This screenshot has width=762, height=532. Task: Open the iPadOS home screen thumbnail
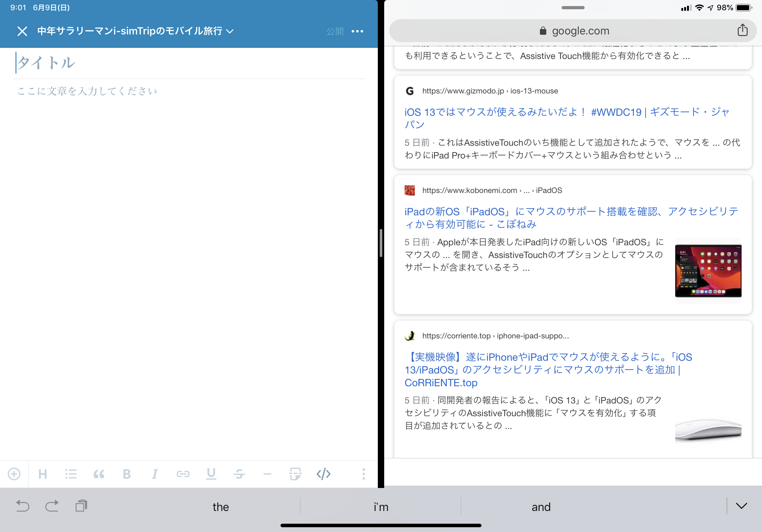tap(708, 271)
